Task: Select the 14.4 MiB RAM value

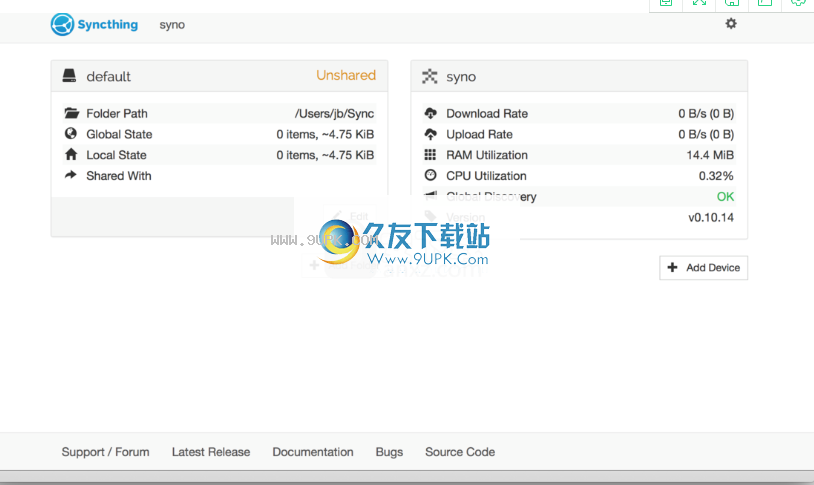Action: coord(710,155)
